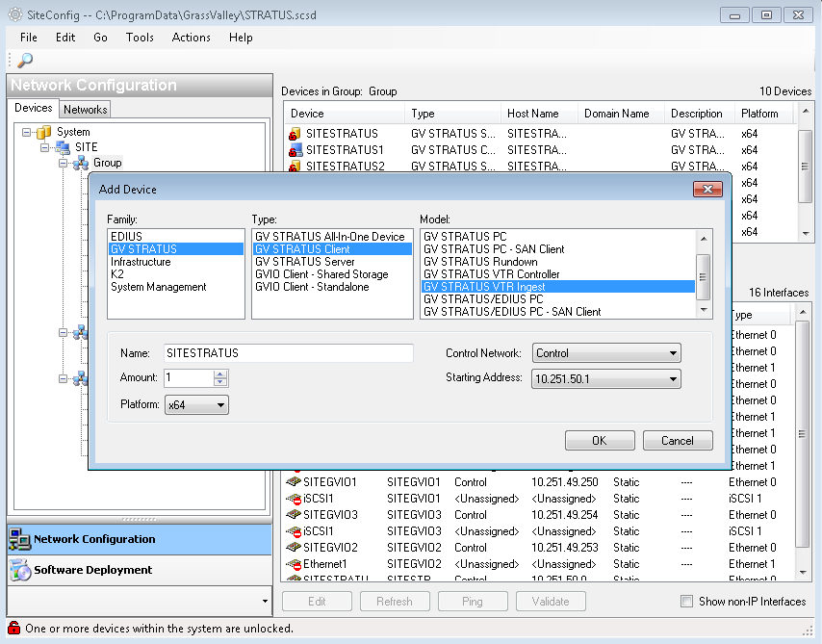This screenshot has height=644, width=822.
Task: Decrease the Amount spinner value
Action: pos(220,382)
